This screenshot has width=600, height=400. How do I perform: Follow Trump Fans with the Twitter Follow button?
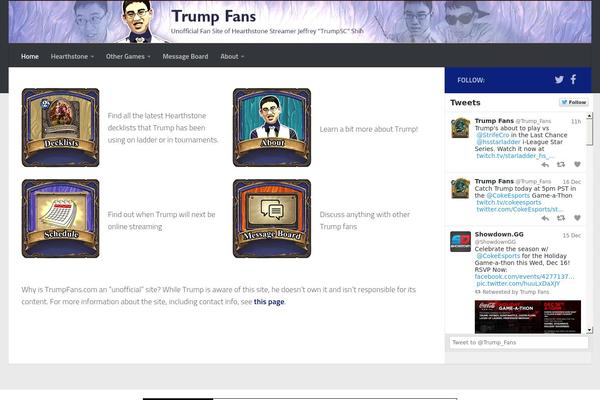tap(573, 102)
